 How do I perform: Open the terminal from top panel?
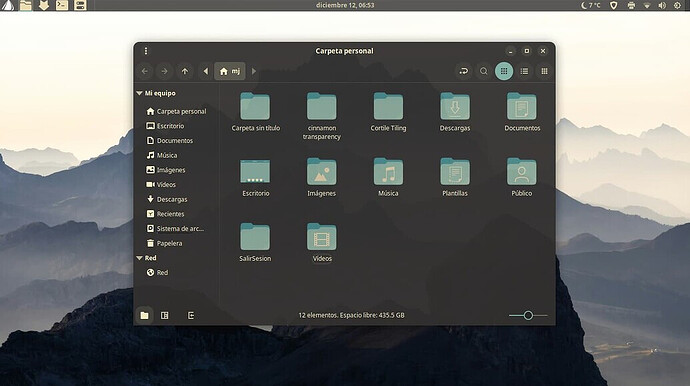coord(62,5)
